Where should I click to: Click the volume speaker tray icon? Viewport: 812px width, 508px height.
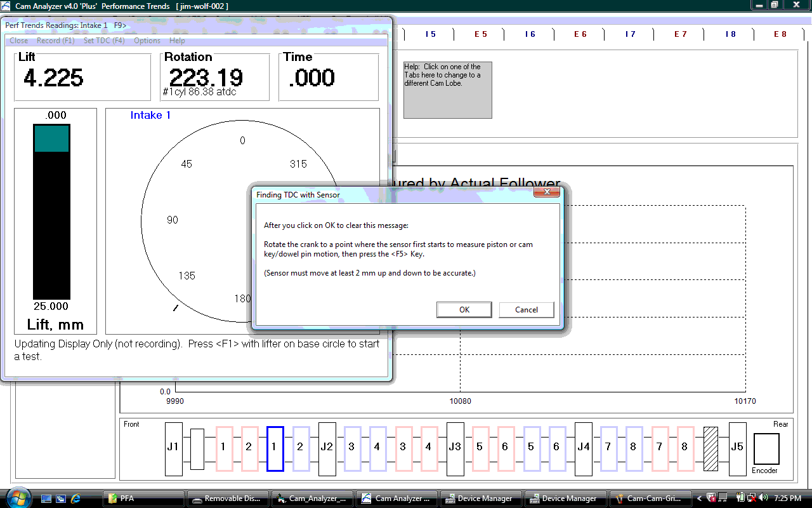(763, 498)
